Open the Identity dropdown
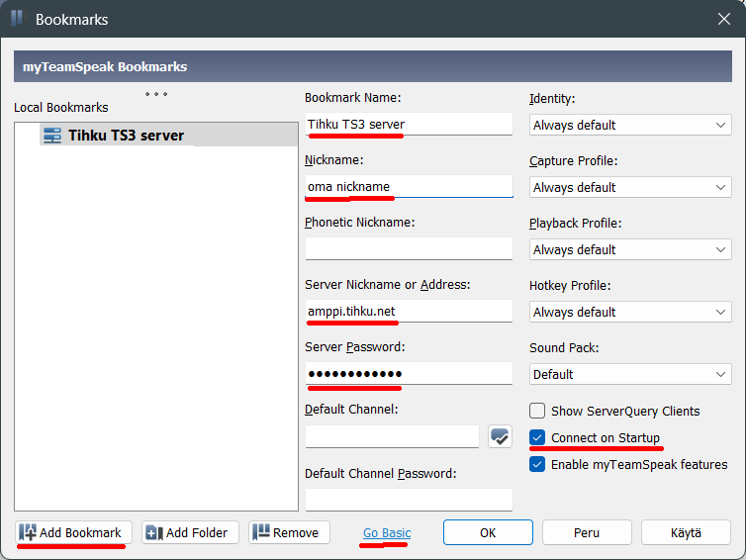 click(630, 125)
